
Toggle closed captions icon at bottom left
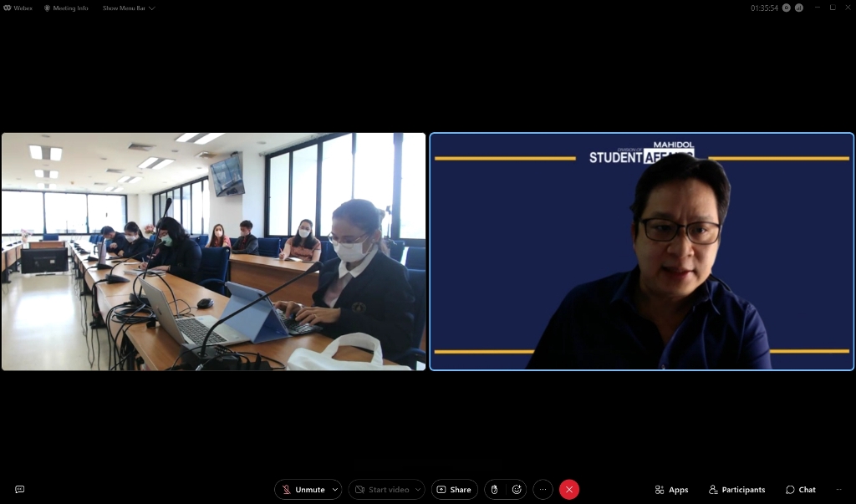pyautogui.click(x=19, y=490)
